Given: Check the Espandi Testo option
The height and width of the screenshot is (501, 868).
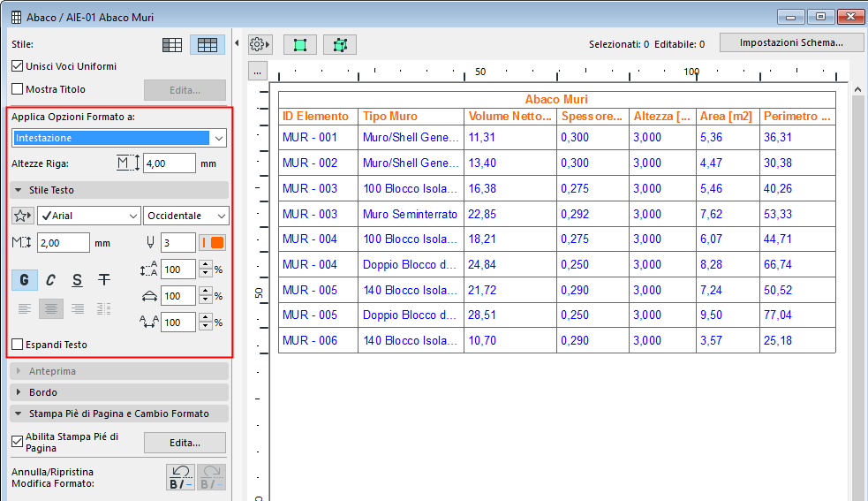Looking at the screenshot, I should click(18, 345).
